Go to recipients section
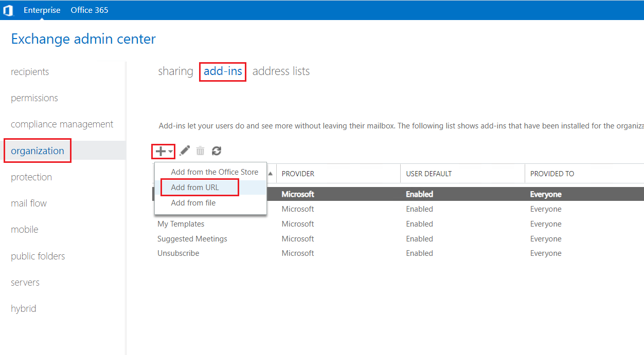The image size is (644, 355). pos(30,72)
